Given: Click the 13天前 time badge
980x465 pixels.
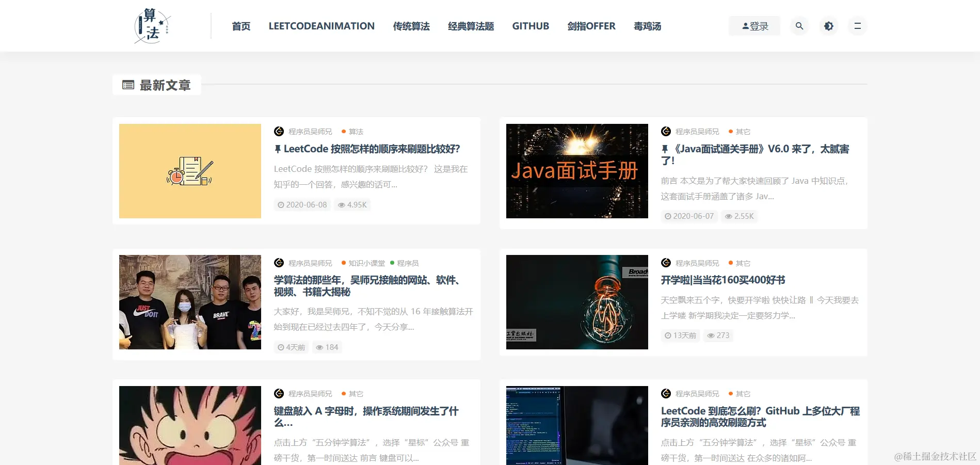Looking at the screenshot, I should [x=681, y=335].
